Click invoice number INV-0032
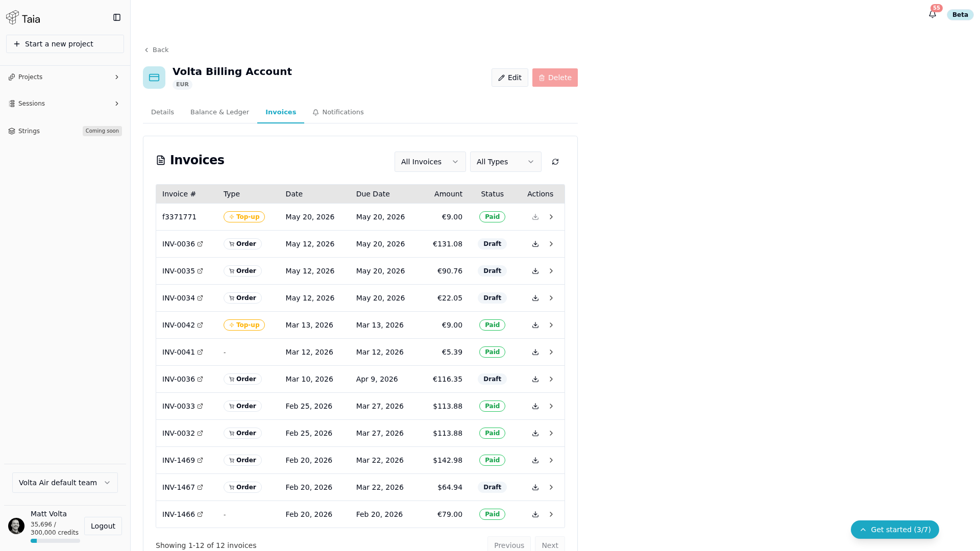 179,433
